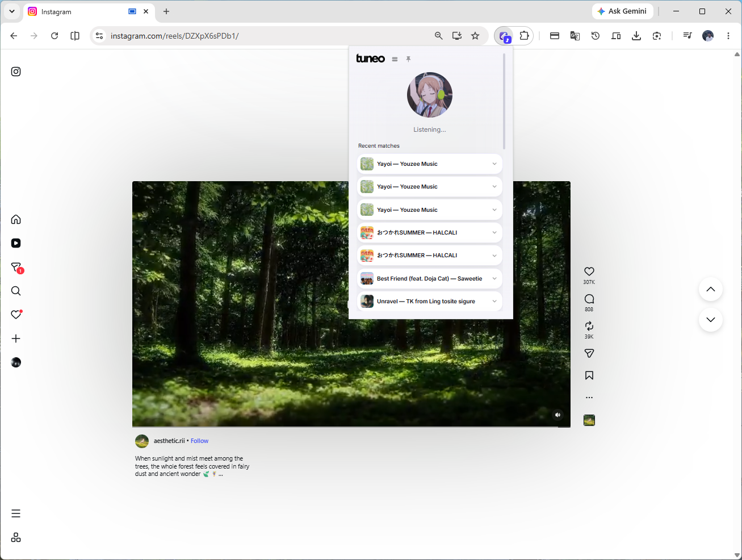The height and width of the screenshot is (560, 742).
Task: Open the payment card toolbar icon
Action: 555,36
